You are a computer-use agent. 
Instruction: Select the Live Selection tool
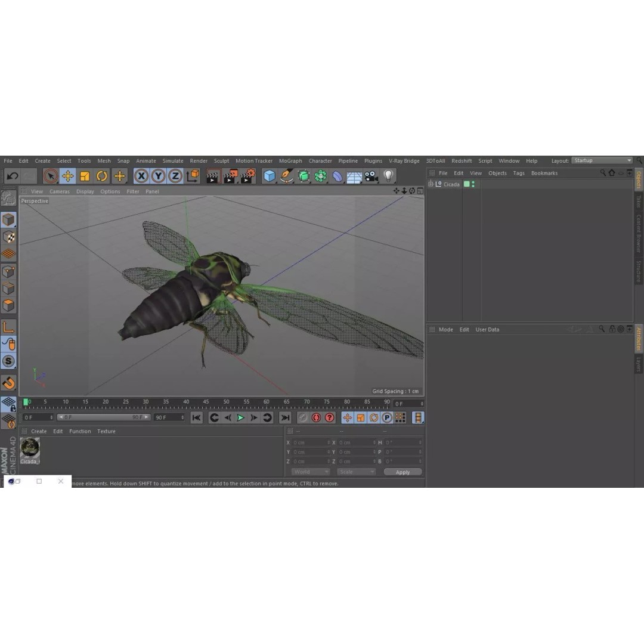[x=51, y=176]
